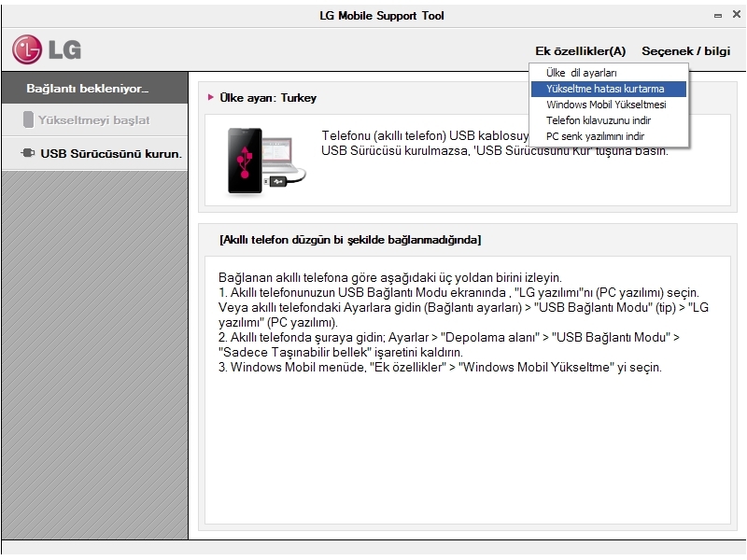This screenshot has height=560, width=747.
Task: Click the instruction line starting with '1. Akıllı telefonunuzun'
Action: click(458, 292)
